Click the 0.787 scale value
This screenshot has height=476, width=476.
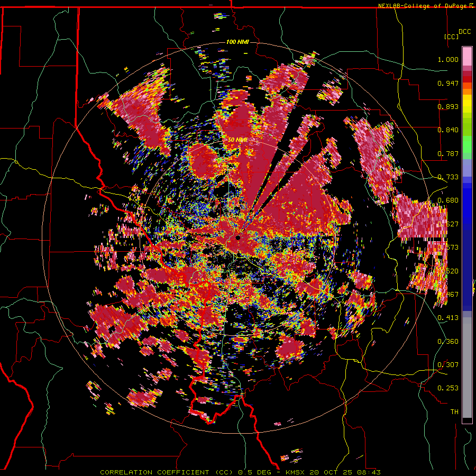448,153
